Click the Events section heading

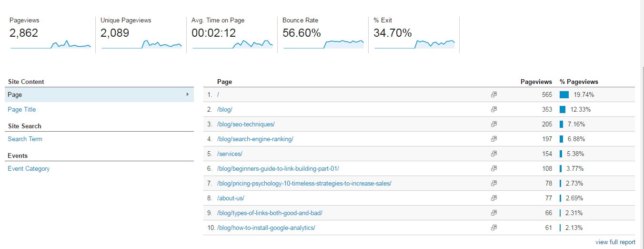(x=18, y=156)
